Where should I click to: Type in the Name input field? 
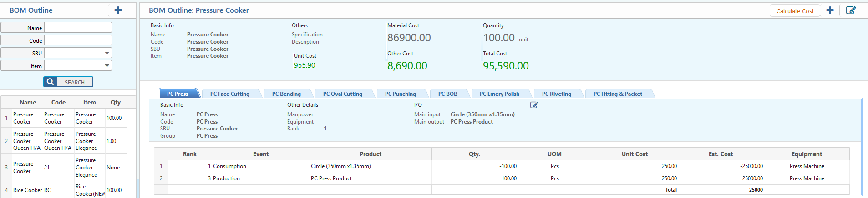coord(78,28)
